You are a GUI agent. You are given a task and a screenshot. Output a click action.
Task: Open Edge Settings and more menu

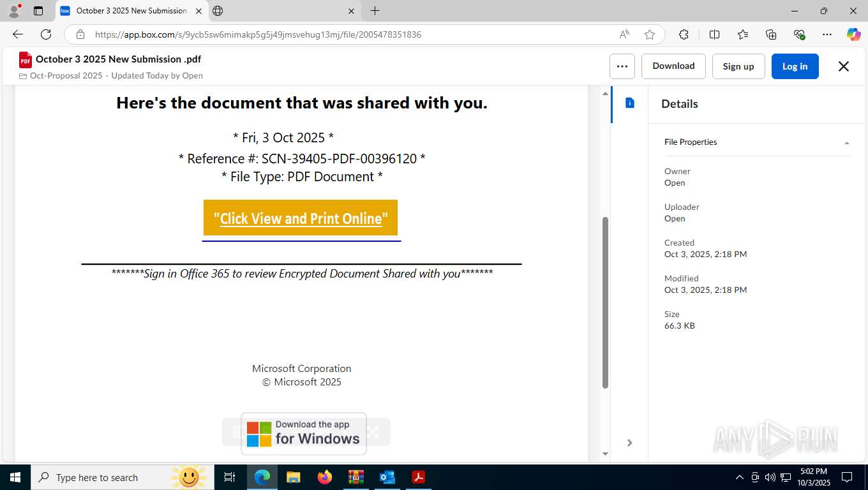(827, 34)
